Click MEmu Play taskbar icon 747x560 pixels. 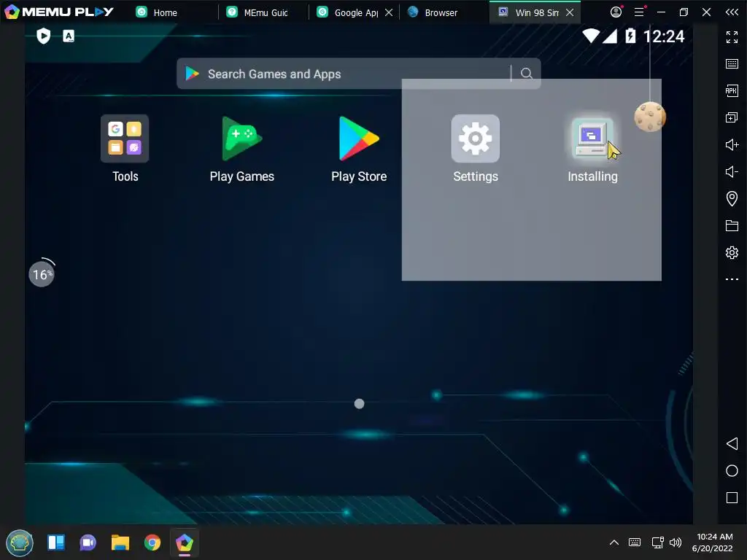coord(185,542)
